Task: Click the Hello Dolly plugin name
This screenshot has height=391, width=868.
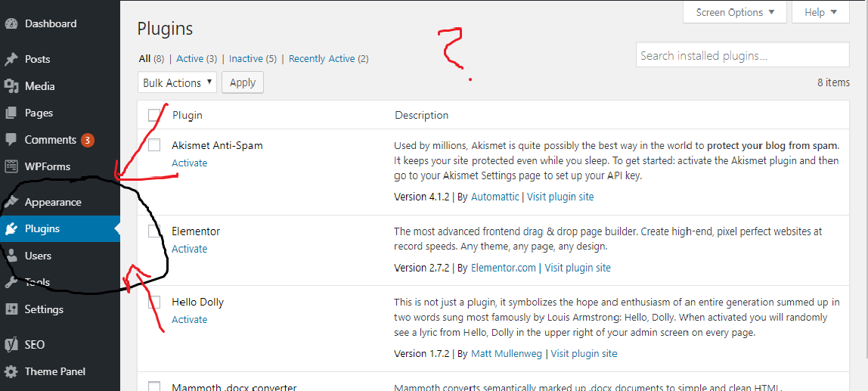Action: pos(197,303)
